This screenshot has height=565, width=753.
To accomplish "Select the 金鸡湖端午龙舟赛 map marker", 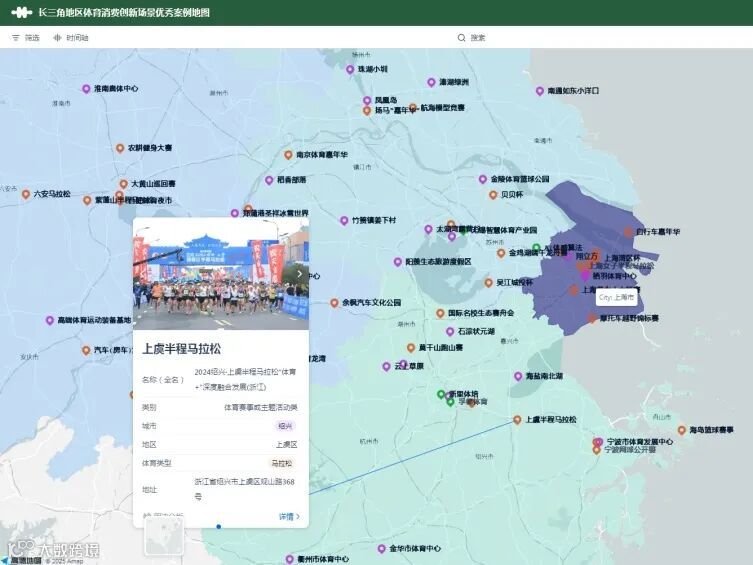I will pyautogui.click(x=501, y=253).
